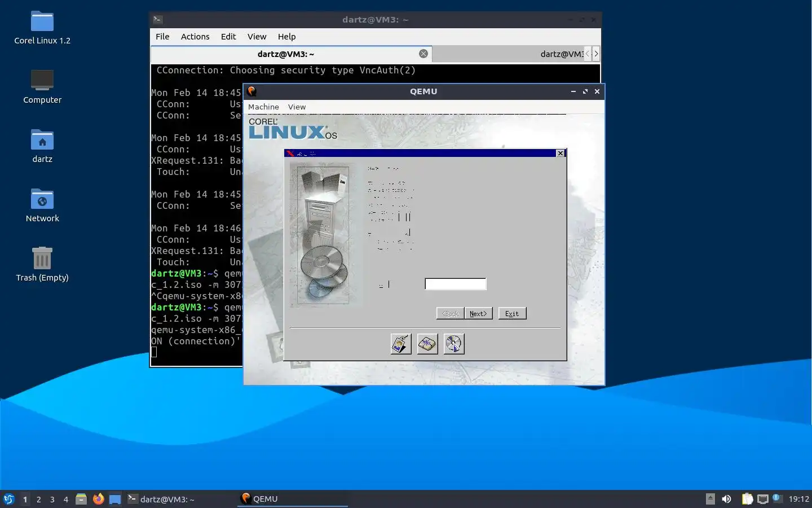This screenshot has width=812, height=508.
Task: Open the File menu in terminal
Action: pos(162,37)
